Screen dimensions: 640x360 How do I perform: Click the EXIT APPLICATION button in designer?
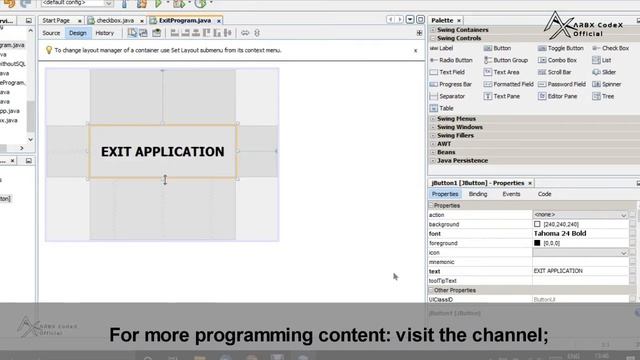pos(163,151)
